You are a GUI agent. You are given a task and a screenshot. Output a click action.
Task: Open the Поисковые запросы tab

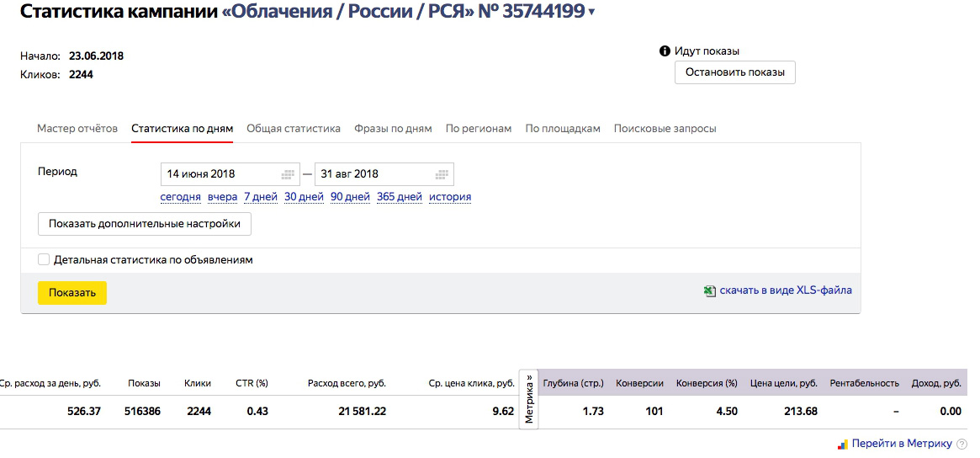(x=665, y=128)
